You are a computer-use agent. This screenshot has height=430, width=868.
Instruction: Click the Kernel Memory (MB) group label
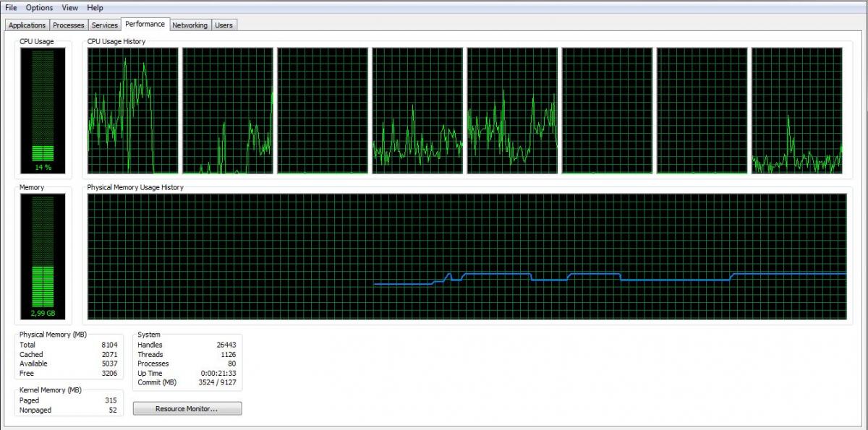coord(50,390)
